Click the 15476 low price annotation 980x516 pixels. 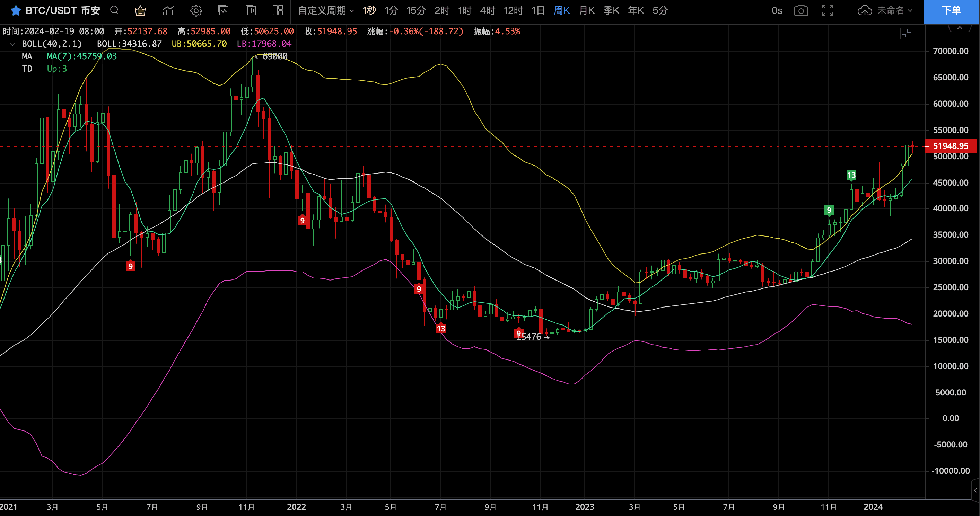(533, 337)
